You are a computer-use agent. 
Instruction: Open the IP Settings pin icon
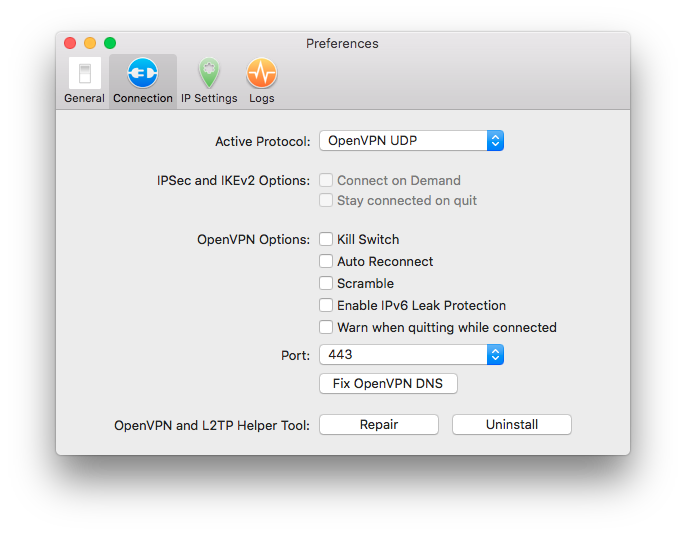[x=209, y=73]
